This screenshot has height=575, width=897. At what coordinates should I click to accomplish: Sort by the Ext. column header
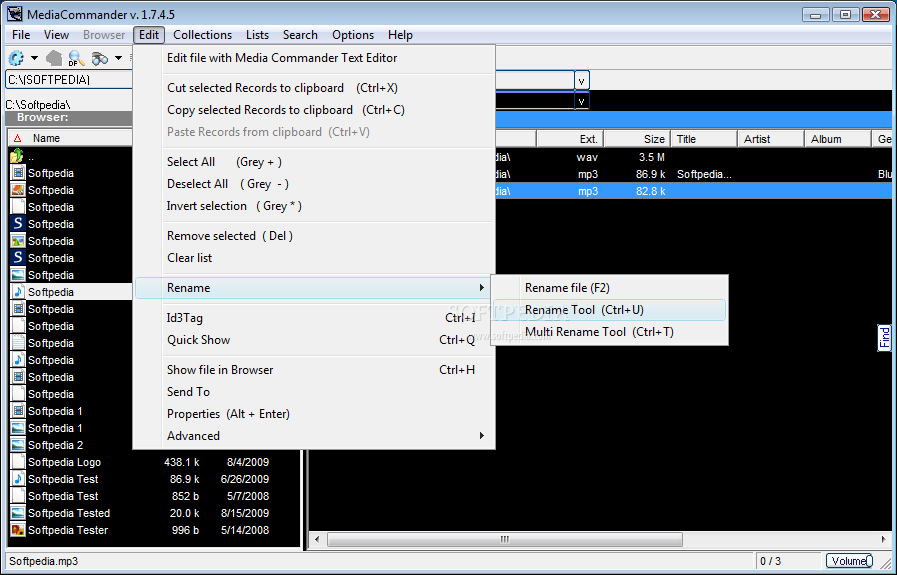570,139
